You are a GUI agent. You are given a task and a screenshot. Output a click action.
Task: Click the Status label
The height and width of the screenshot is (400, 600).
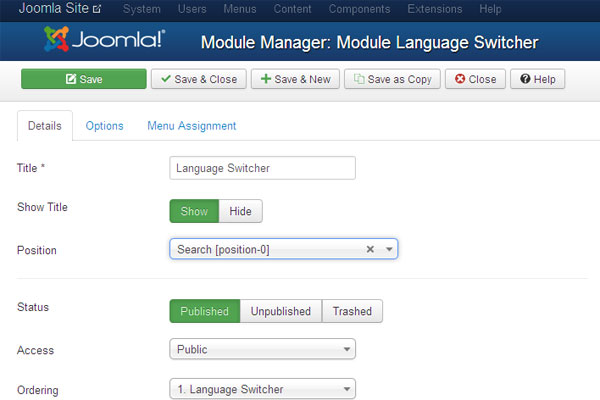pyautogui.click(x=33, y=307)
